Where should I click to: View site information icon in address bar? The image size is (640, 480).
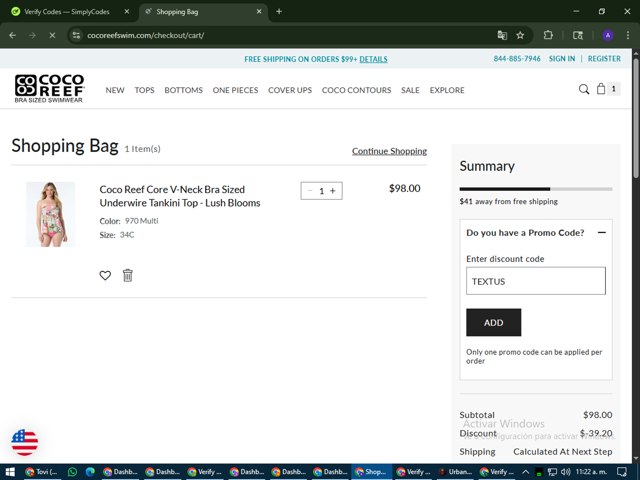pos(76,36)
